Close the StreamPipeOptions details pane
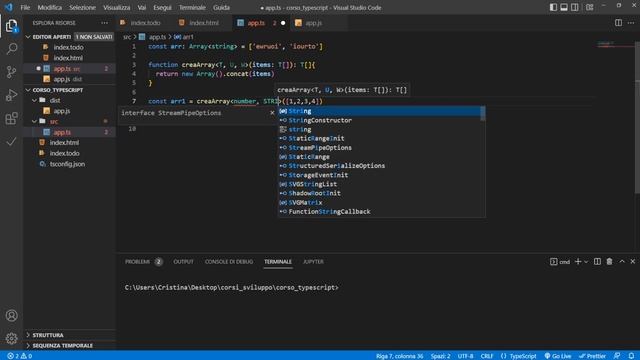The height and width of the screenshot is (360, 640). coord(272,113)
